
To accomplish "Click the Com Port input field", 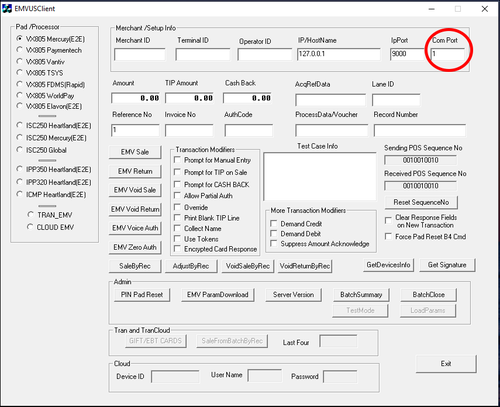I will (448, 54).
